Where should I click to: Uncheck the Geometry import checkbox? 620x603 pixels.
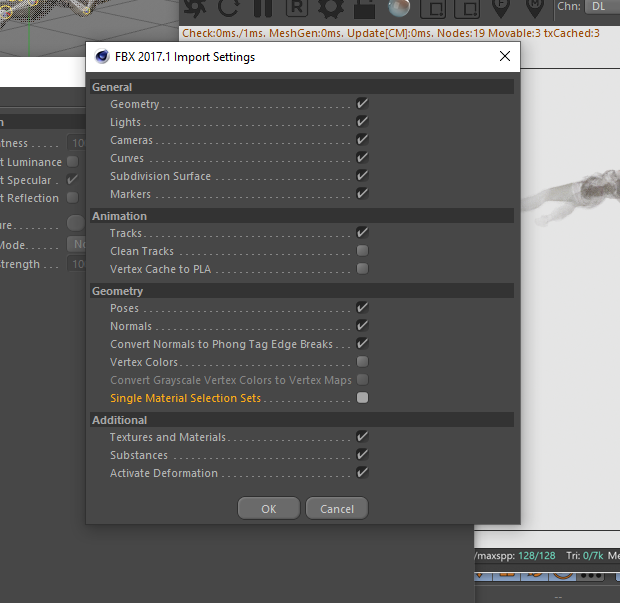pos(362,104)
